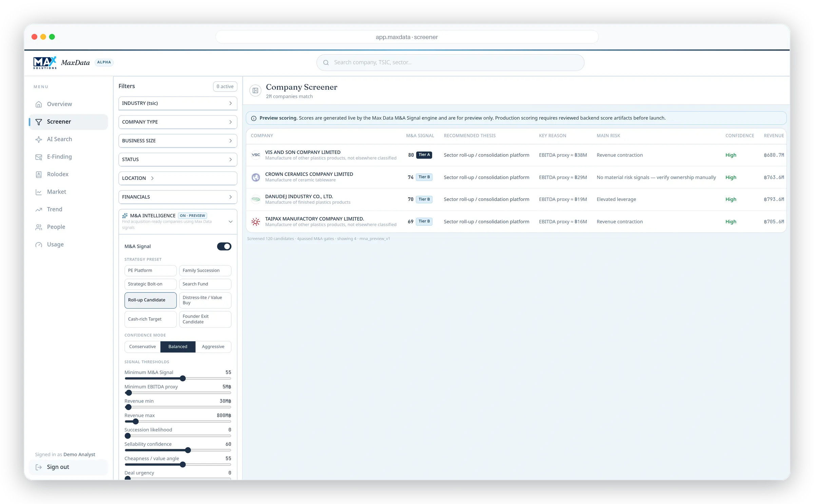The width and height of the screenshot is (814, 504).
Task: Select Family Succession strategy preset
Action: [205, 270]
